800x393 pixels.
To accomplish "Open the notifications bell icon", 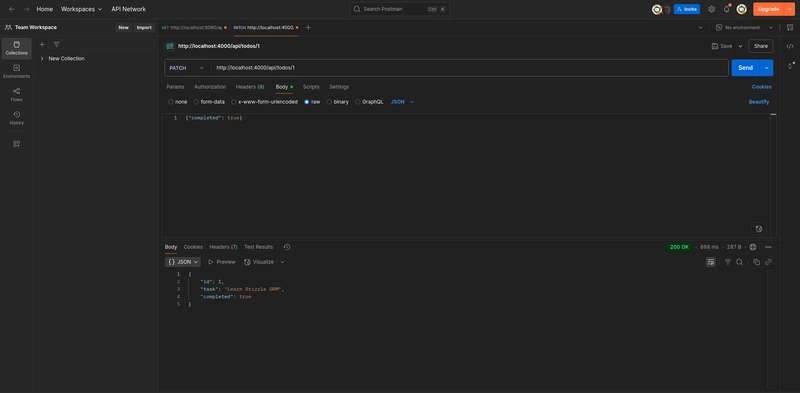I will [x=727, y=9].
